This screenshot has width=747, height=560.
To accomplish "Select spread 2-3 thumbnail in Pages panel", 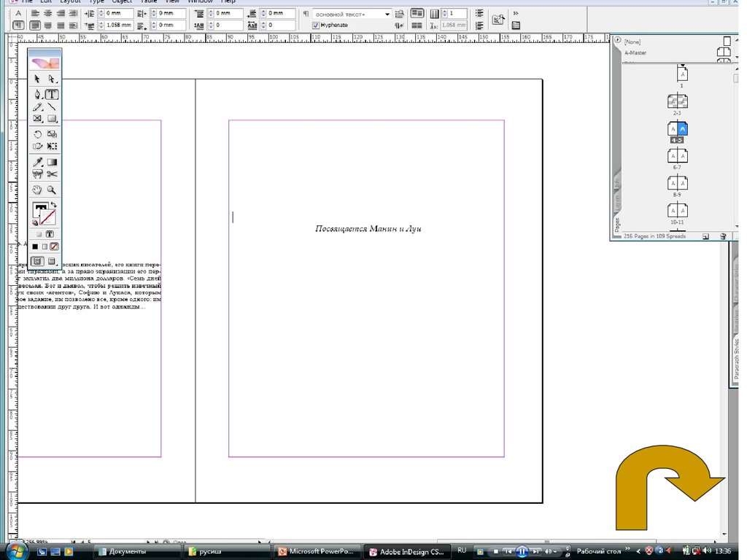I will tap(677, 101).
